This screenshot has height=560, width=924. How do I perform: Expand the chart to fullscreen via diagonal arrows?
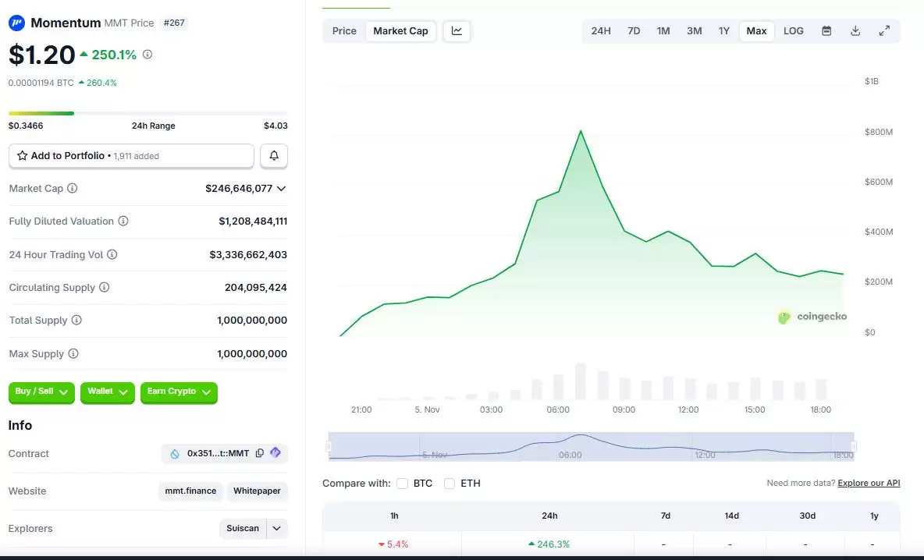pyautogui.click(x=884, y=30)
